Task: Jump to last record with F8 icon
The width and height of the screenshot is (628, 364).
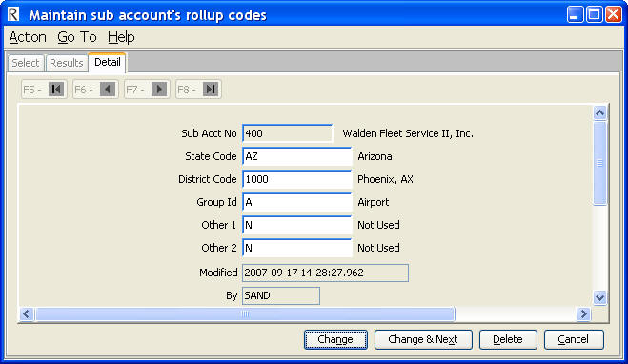Action: pyautogui.click(x=211, y=89)
